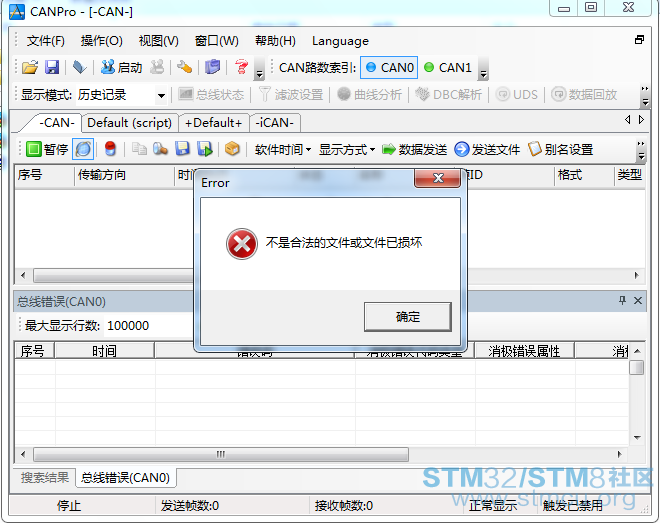Click error table vertical scrollbar down arrow
The image size is (660, 523).
point(637,438)
